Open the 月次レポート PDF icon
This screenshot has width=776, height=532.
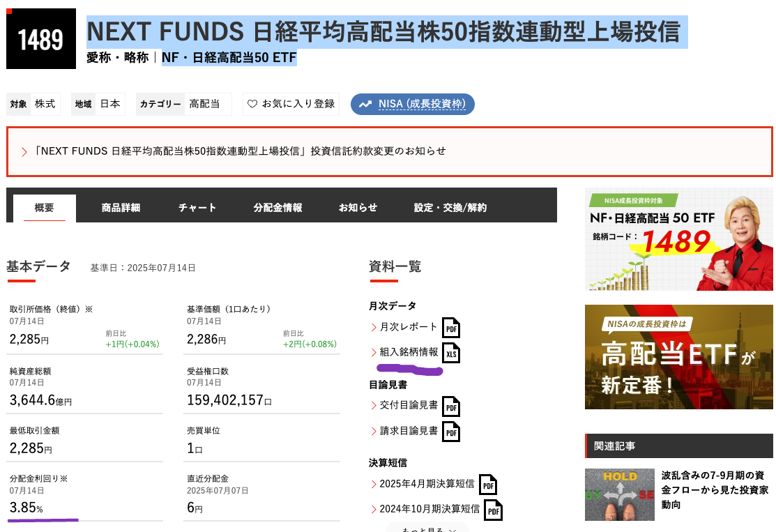point(451,328)
